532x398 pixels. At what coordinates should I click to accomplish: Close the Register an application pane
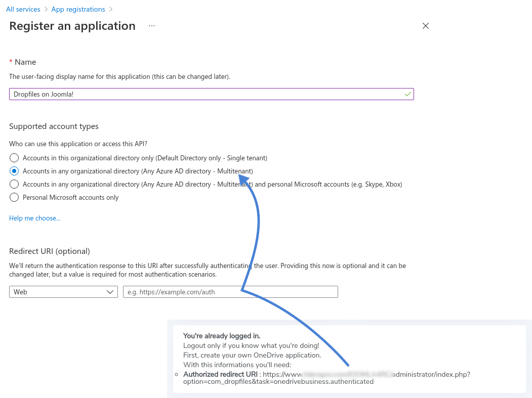pos(425,26)
